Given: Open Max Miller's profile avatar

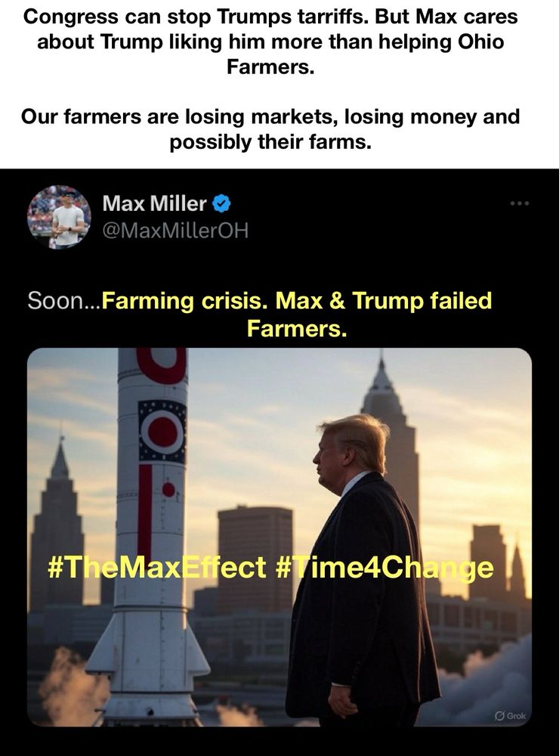Looking at the screenshot, I should tap(59, 217).
